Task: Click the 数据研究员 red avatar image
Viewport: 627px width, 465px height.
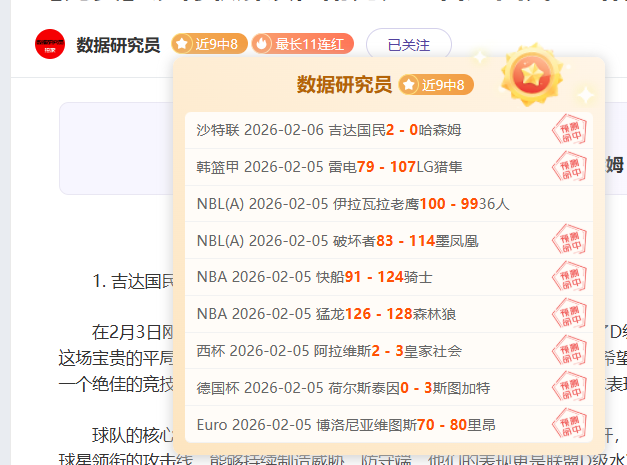Action: [50, 45]
